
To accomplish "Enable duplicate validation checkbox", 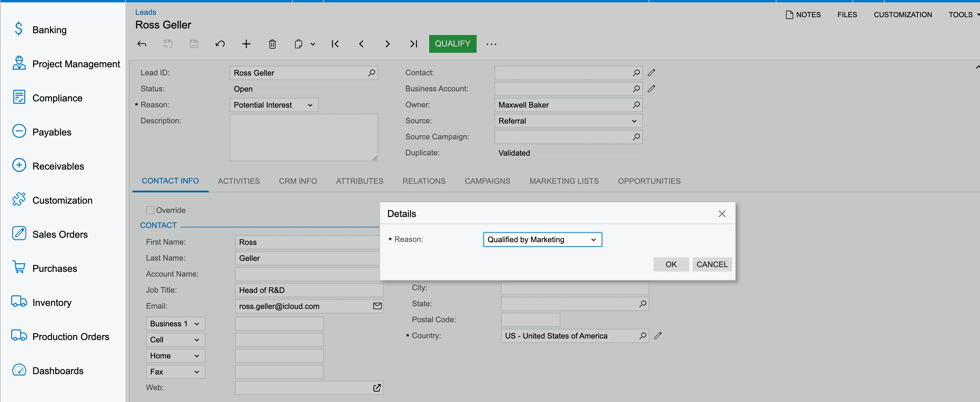I will 149,210.
